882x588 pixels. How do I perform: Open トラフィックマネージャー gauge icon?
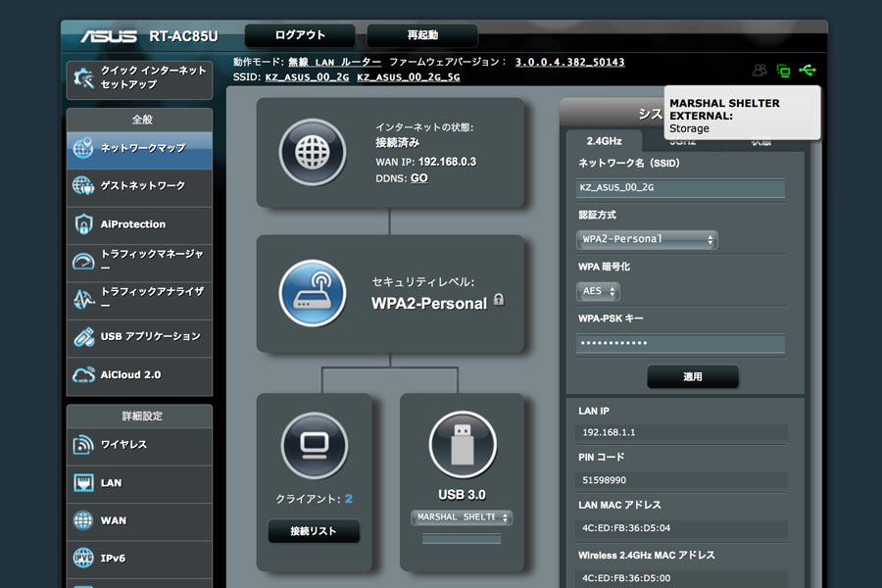pyautogui.click(x=83, y=262)
